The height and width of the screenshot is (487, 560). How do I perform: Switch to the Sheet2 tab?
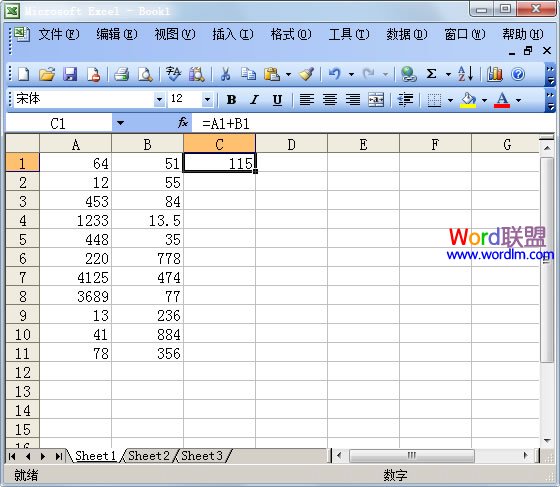point(149,456)
